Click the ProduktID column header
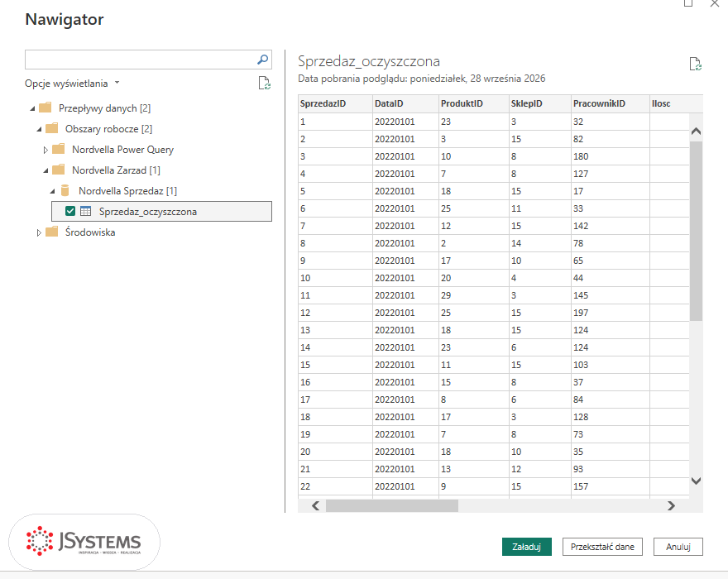Screen dimensions: 728x579 point(474,103)
